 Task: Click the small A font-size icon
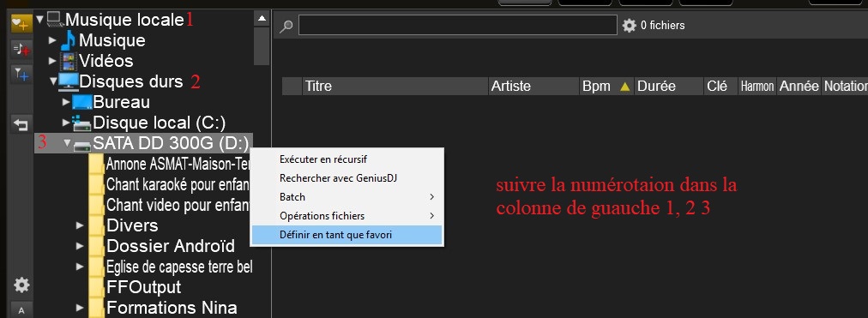[x=21, y=310]
